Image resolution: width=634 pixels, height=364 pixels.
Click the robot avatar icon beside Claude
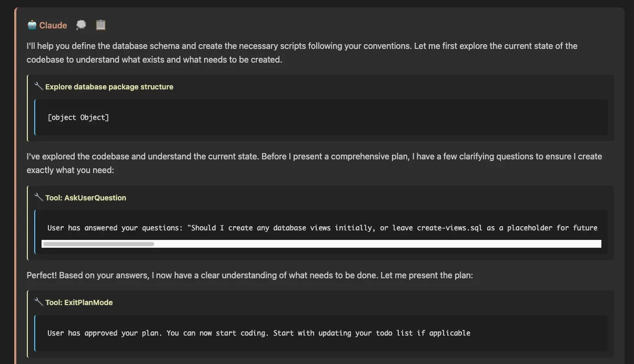tap(32, 25)
